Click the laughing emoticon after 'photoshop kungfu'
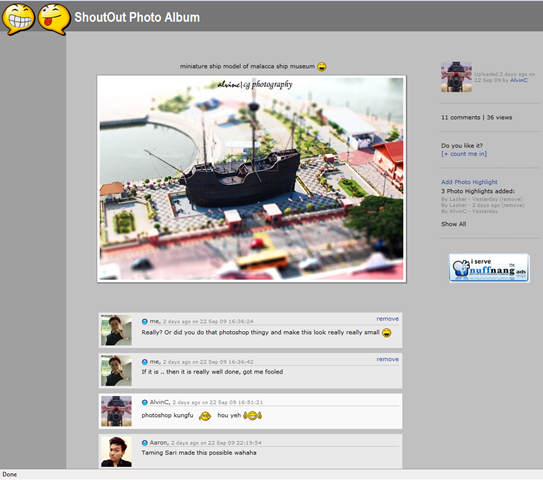This screenshot has width=543, height=480. tap(205, 416)
